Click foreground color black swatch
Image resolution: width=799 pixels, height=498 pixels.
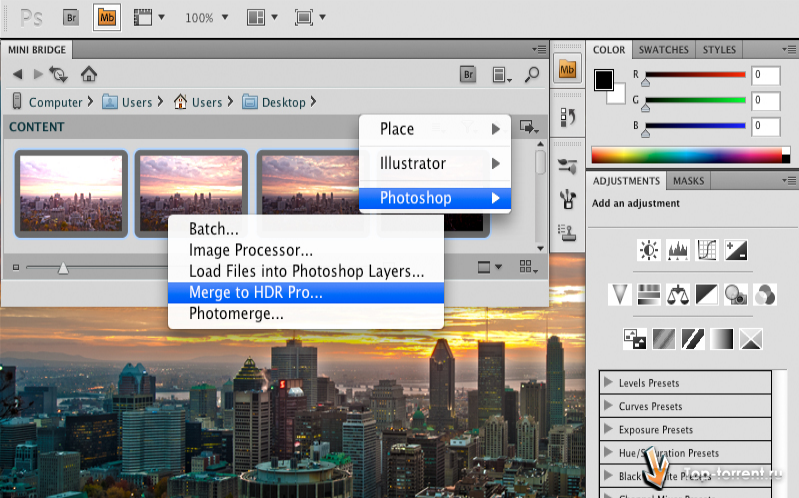(x=603, y=80)
